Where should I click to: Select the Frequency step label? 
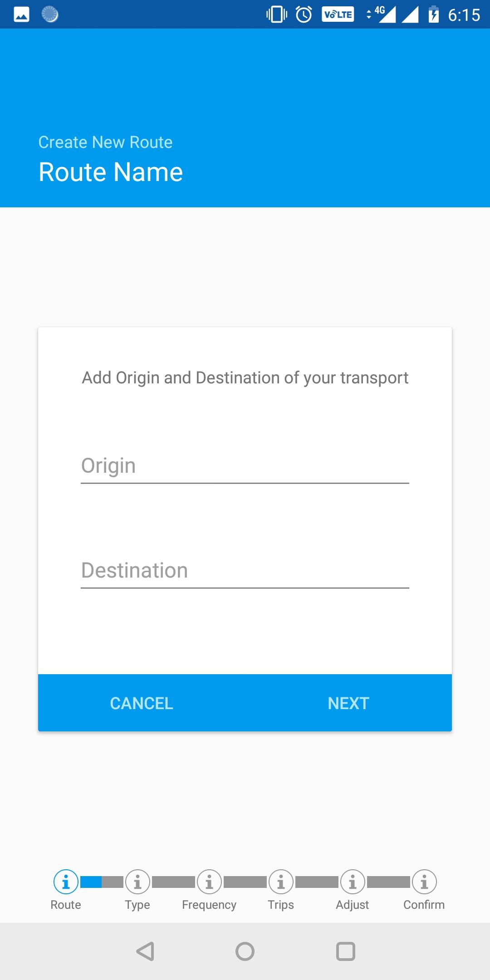[209, 905]
